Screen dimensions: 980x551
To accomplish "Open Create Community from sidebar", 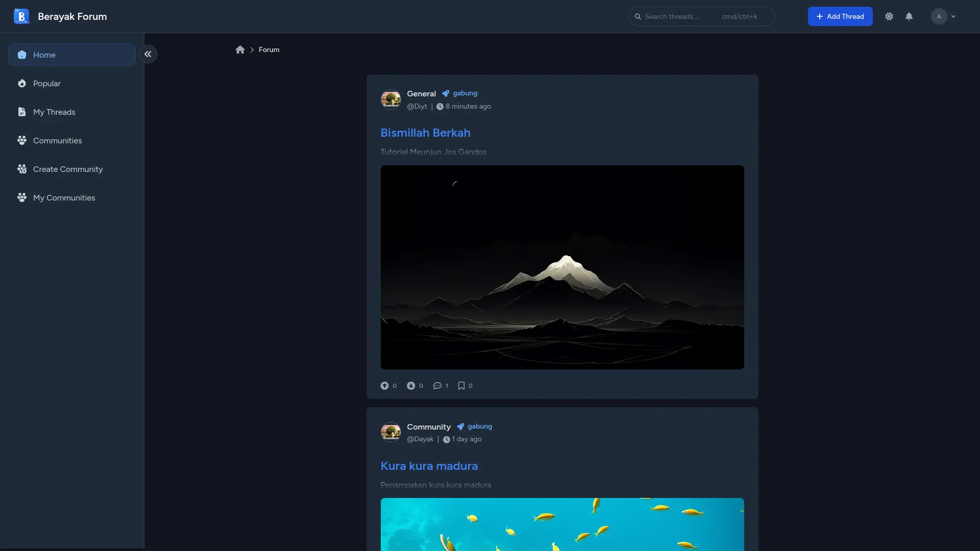I will click(68, 169).
